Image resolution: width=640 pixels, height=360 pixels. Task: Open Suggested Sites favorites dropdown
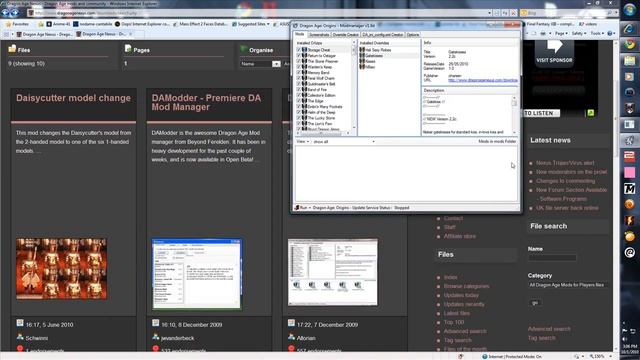[251, 24]
